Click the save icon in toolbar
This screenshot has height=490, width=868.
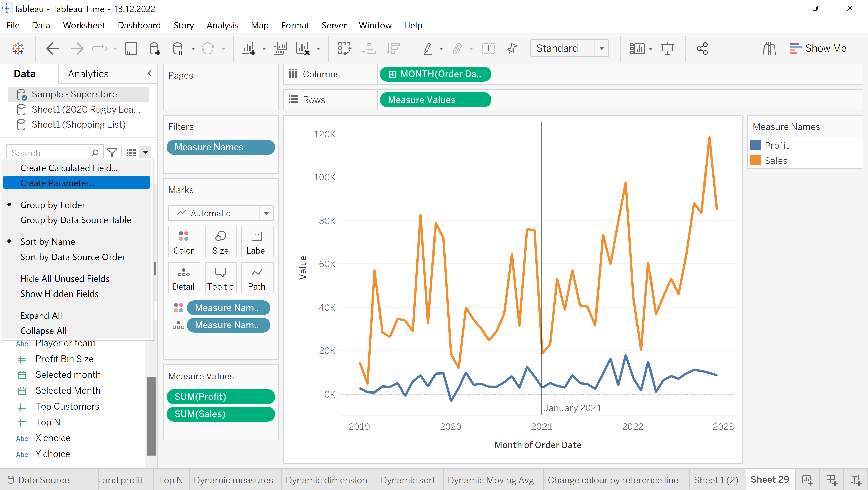tap(131, 48)
